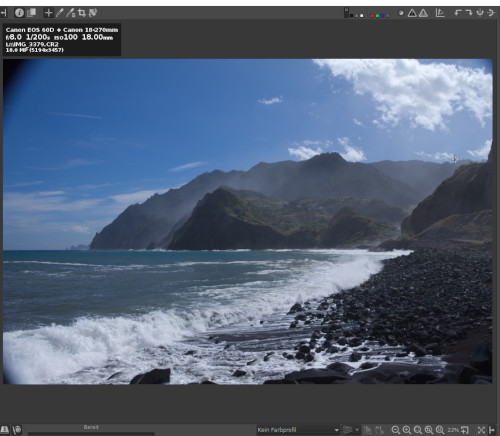Open the histogram profile chart icon
The image size is (500, 436).
440,13
